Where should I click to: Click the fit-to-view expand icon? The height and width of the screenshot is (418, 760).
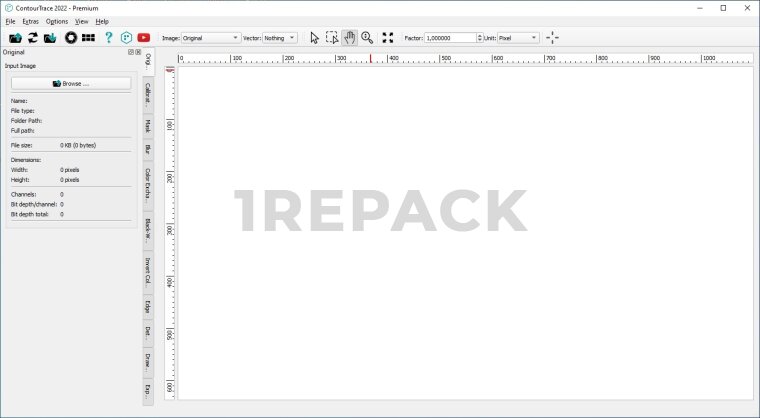388,37
